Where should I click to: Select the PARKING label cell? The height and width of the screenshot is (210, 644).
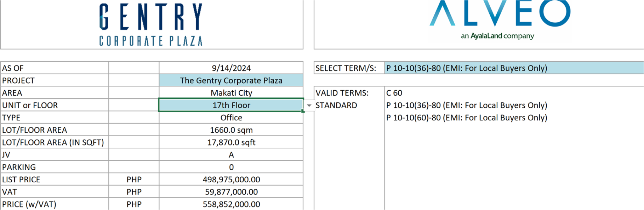(55, 167)
